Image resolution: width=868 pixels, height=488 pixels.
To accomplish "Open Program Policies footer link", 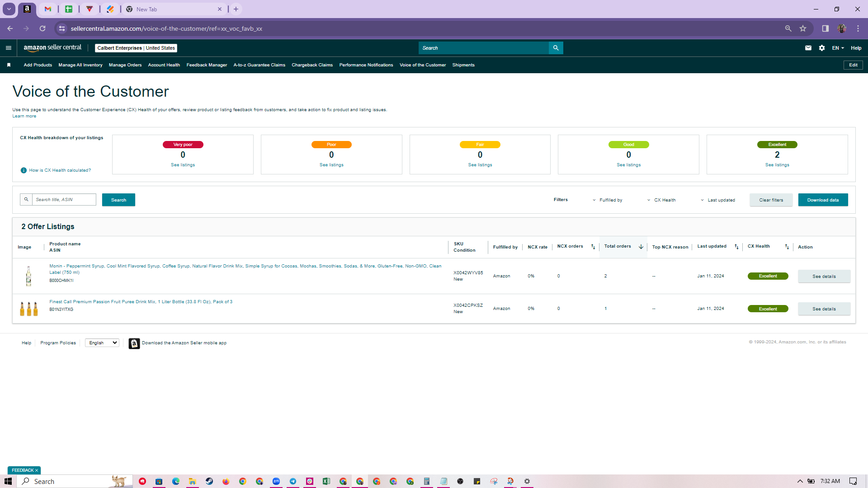I will [x=58, y=343].
